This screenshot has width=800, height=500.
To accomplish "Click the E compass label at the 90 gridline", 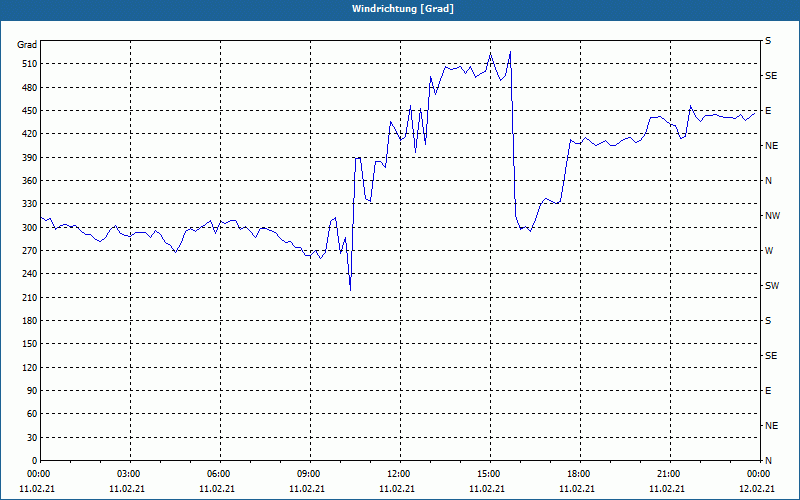I will pos(768,391).
